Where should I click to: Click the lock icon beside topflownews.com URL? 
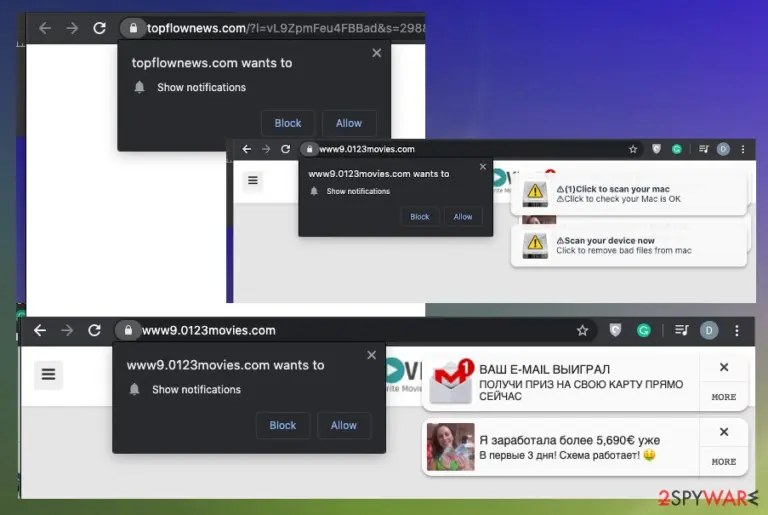133,28
